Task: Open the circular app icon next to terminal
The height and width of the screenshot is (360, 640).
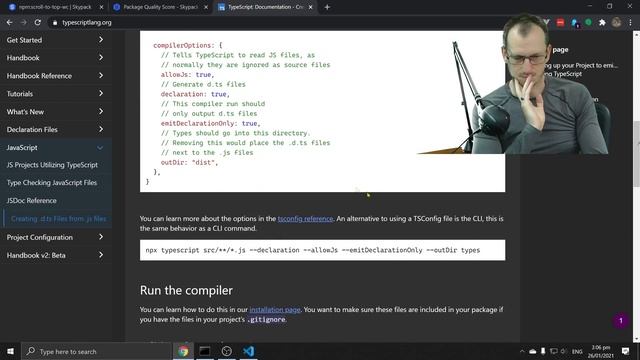Action: tap(227, 351)
